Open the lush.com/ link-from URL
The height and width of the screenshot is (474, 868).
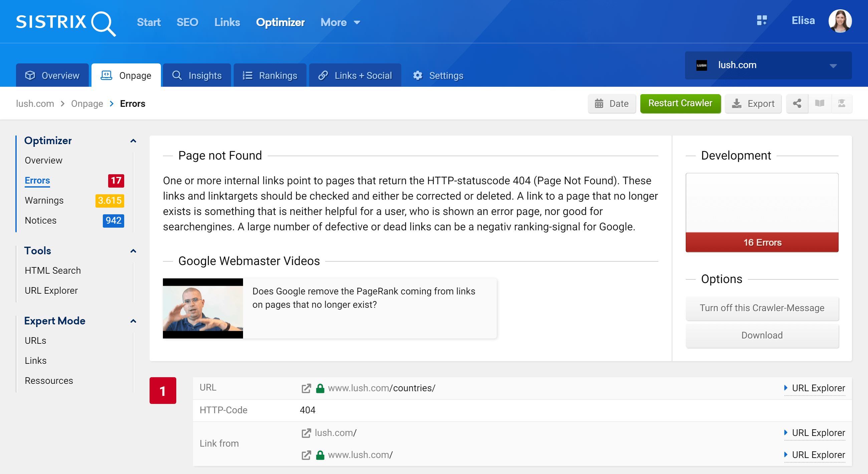coord(335,433)
